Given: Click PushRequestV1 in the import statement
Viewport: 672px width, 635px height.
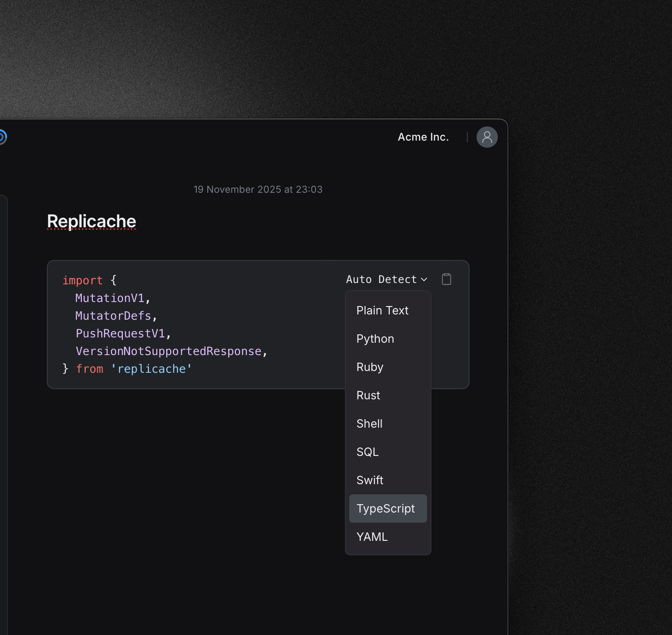Looking at the screenshot, I should tap(120, 333).
